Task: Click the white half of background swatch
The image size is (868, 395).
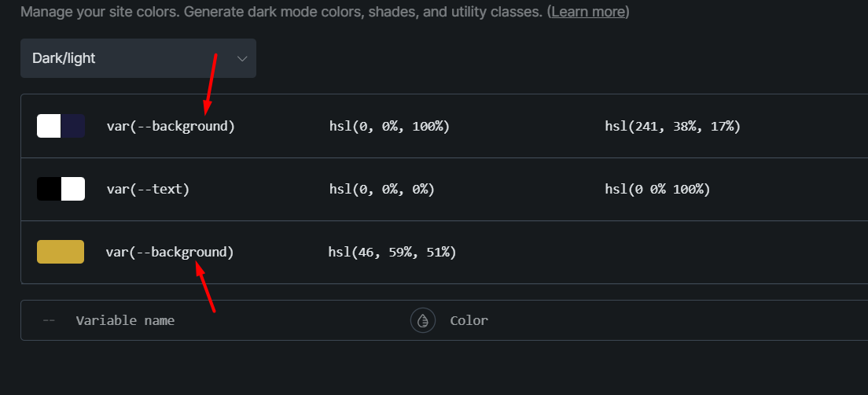Action: click(x=49, y=126)
